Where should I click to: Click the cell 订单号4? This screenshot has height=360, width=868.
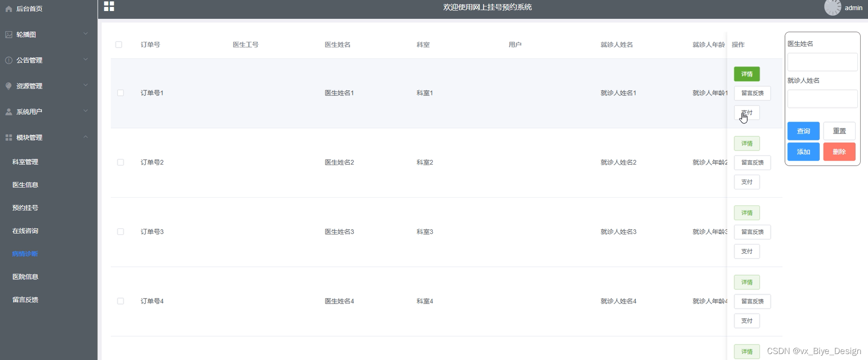point(152,301)
